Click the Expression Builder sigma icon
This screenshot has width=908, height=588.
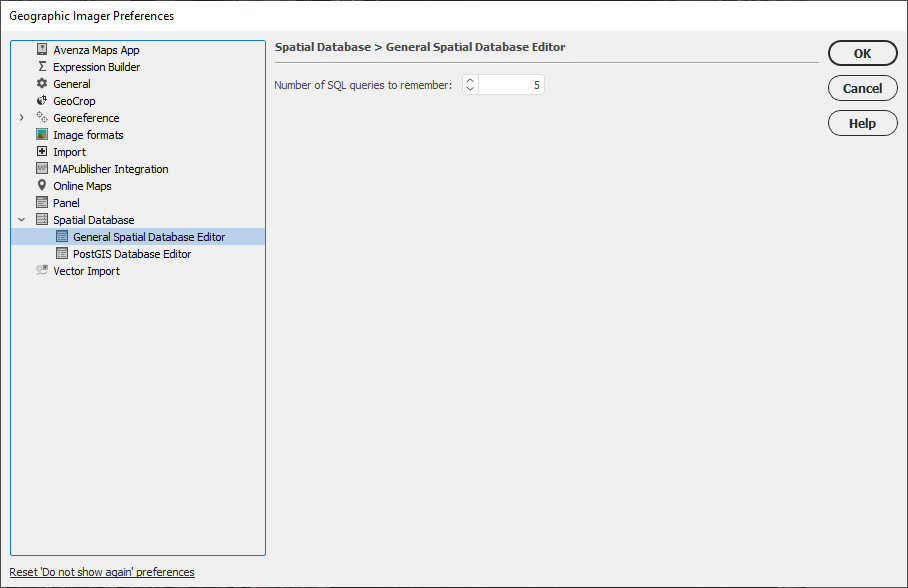pos(42,67)
